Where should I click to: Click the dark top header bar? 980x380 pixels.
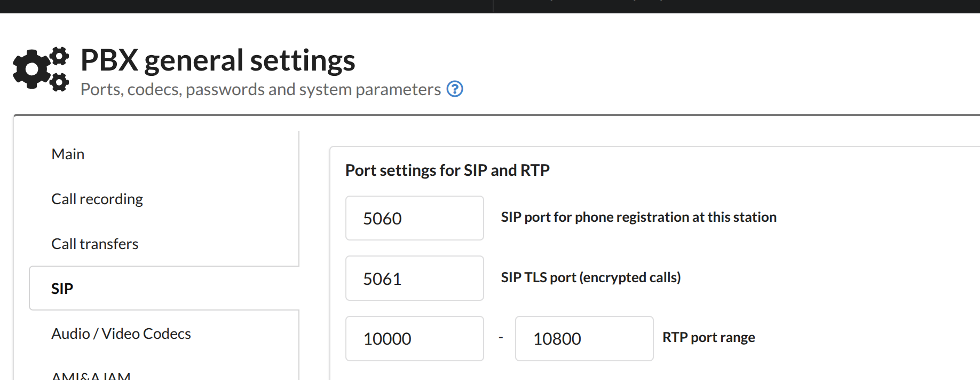[246, 6]
